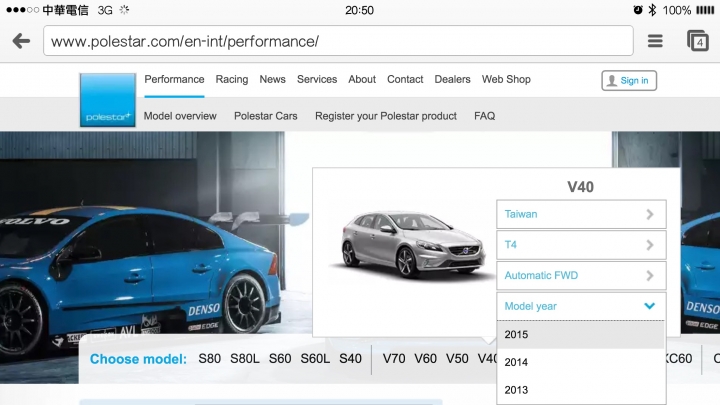This screenshot has width=720, height=405.
Task: Choose the V70 model
Action: (394, 359)
